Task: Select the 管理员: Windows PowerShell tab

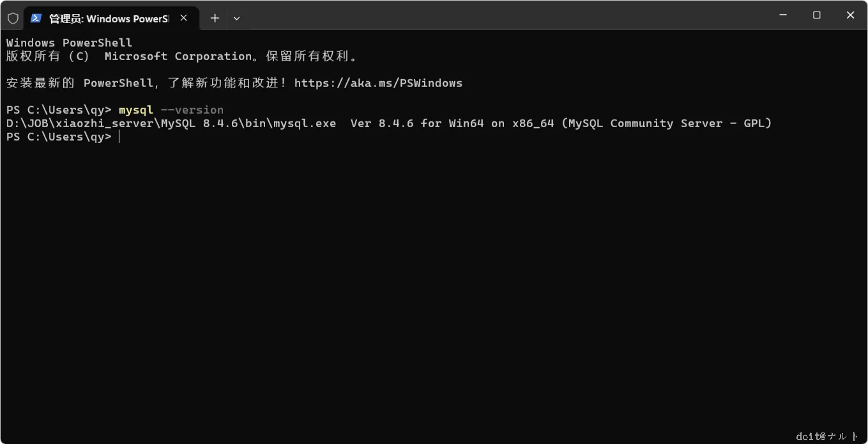Action: coord(109,19)
